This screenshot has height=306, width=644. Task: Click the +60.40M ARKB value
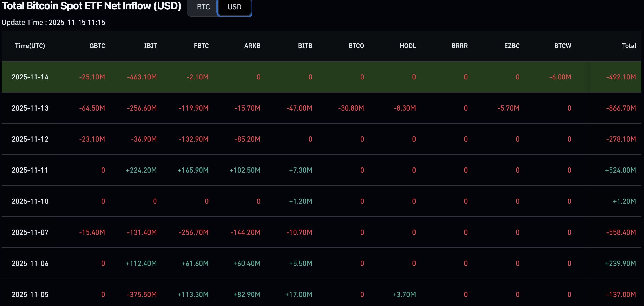coord(247,264)
